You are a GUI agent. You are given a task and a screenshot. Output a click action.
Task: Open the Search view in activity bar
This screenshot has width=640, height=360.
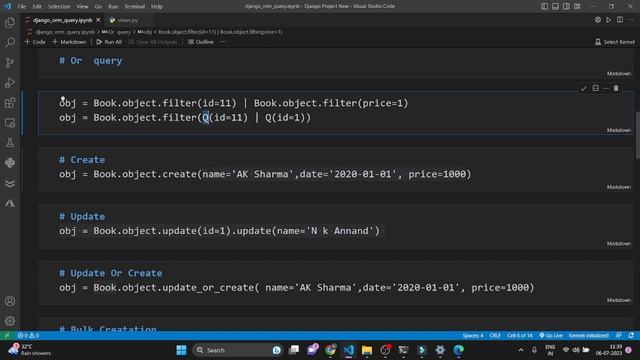[10, 42]
